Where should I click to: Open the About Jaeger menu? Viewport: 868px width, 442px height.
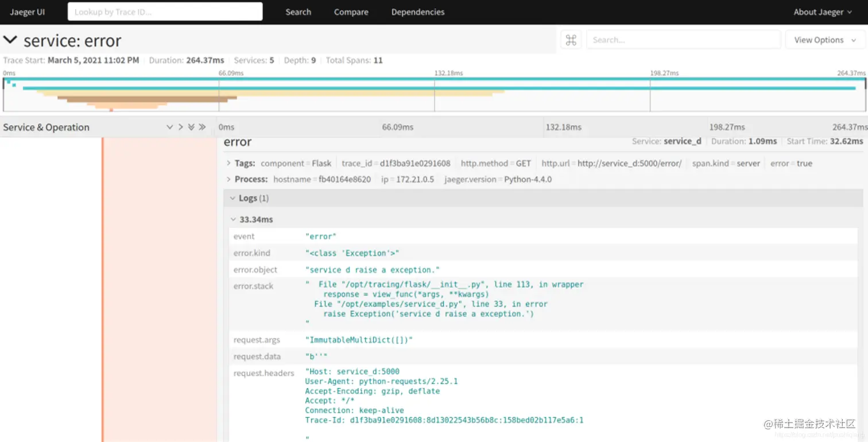pos(823,12)
